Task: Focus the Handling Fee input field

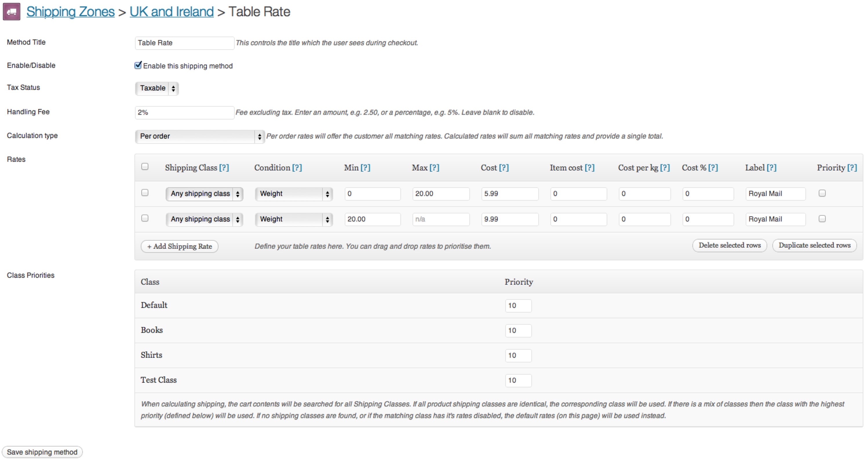Action: tap(185, 112)
